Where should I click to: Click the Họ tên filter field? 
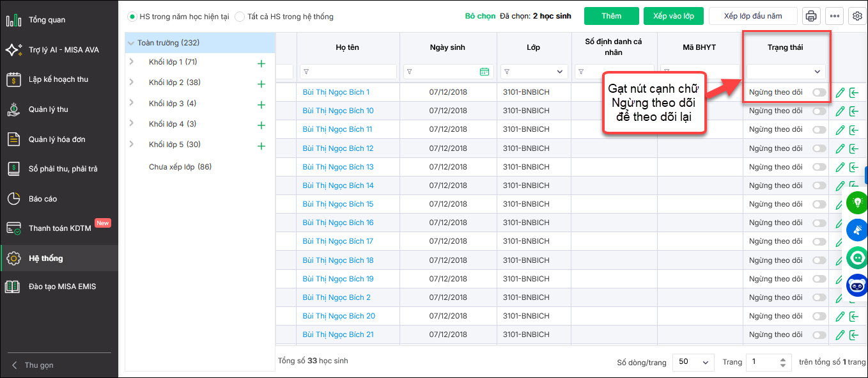(x=348, y=72)
